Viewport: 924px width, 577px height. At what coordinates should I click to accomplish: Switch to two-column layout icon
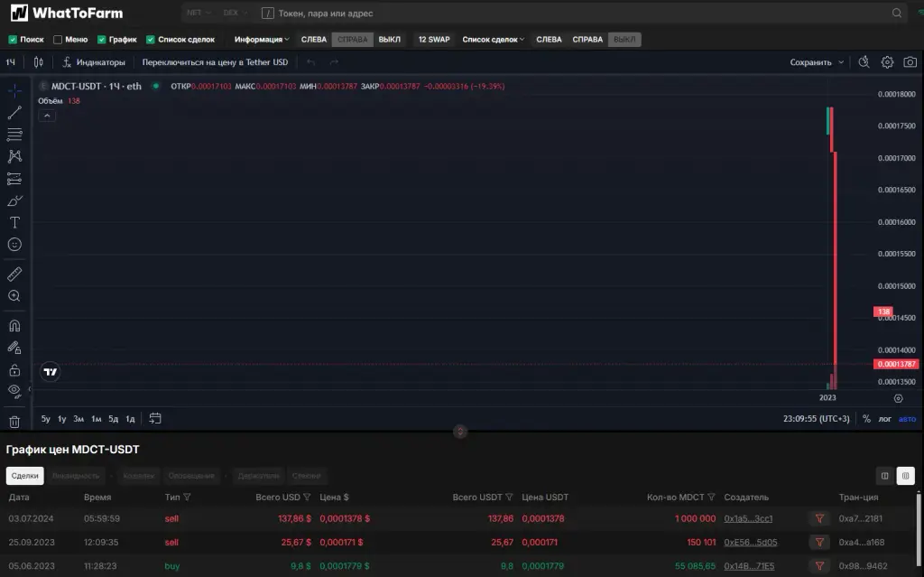click(x=884, y=476)
